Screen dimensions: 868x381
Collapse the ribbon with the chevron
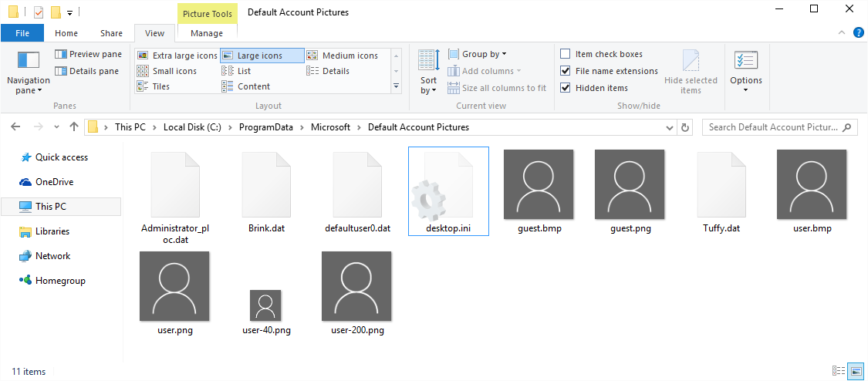[842, 32]
